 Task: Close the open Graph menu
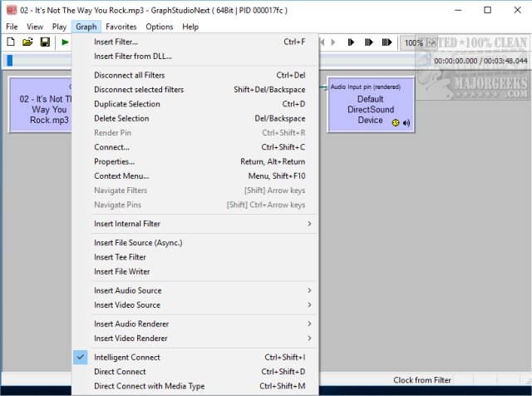click(x=86, y=27)
